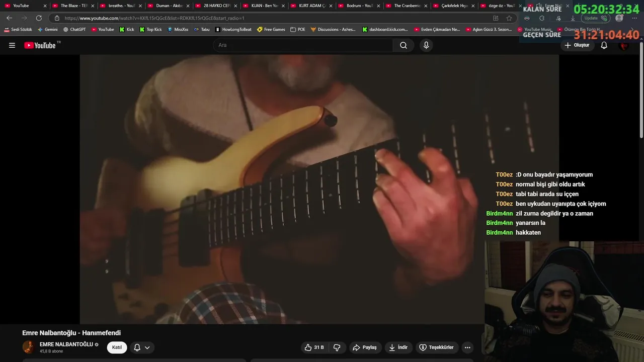Viewport: 644px width, 362px height.
Task: Close the Çarkıfelek Hiya browser tab
Action: (x=473, y=6)
